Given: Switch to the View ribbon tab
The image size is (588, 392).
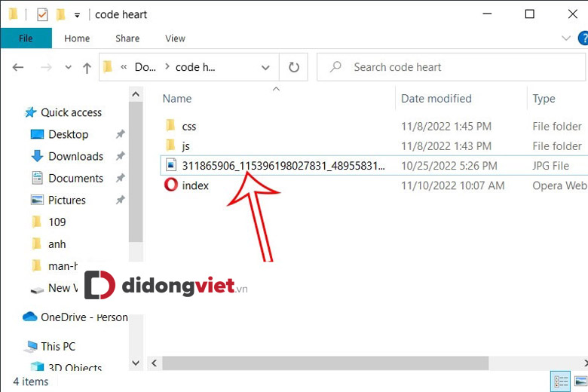Looking at the screenshot, I should [x=175, y=38].
